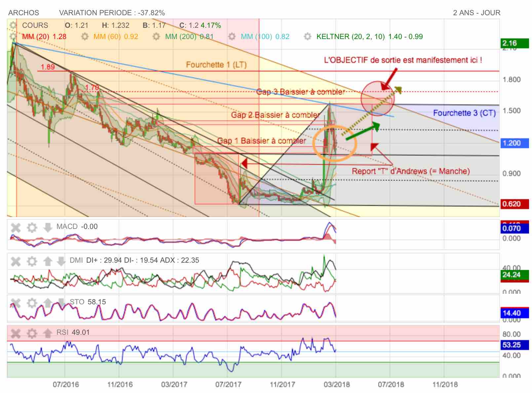Move the STO panel down
This screenshot has width=532, height=393.
61,303
